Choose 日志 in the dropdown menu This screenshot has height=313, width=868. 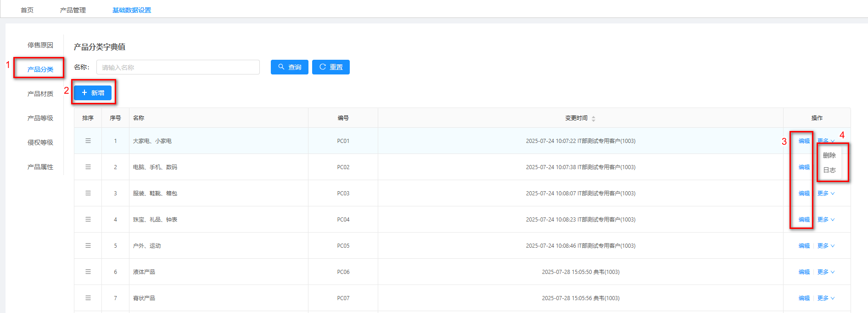point(829,170)
